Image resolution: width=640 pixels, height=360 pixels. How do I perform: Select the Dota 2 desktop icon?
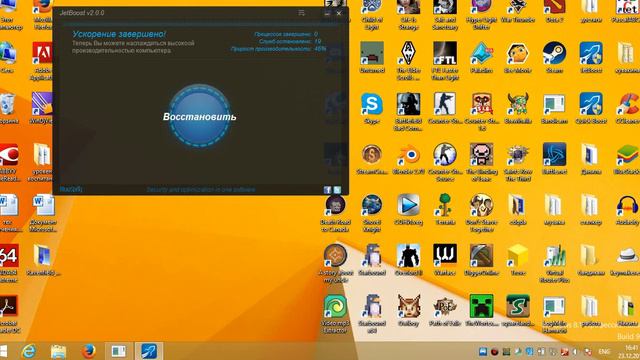tap(554, 11)
